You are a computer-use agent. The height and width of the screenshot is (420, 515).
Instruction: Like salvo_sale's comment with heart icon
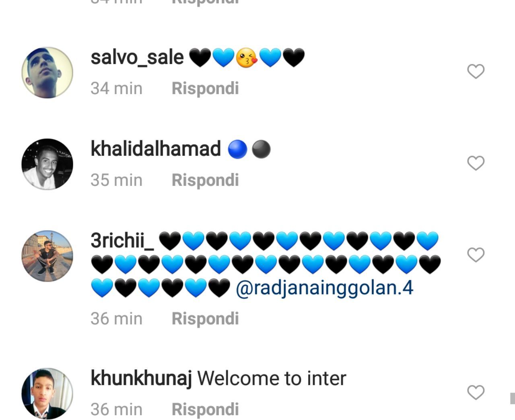click(x=476, y=72)
